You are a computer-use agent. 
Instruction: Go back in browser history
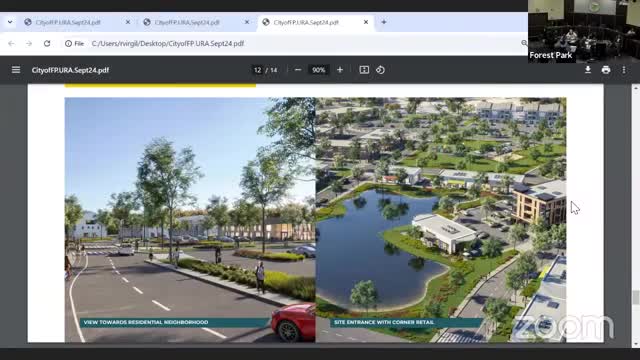click(x=11, y=43)
